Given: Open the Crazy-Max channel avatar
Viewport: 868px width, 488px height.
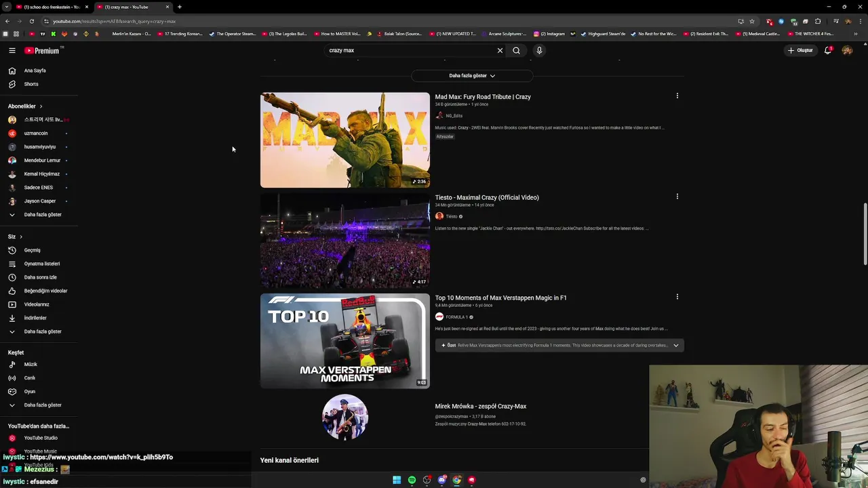Looking at the screenshot, I should coord(345,417).
